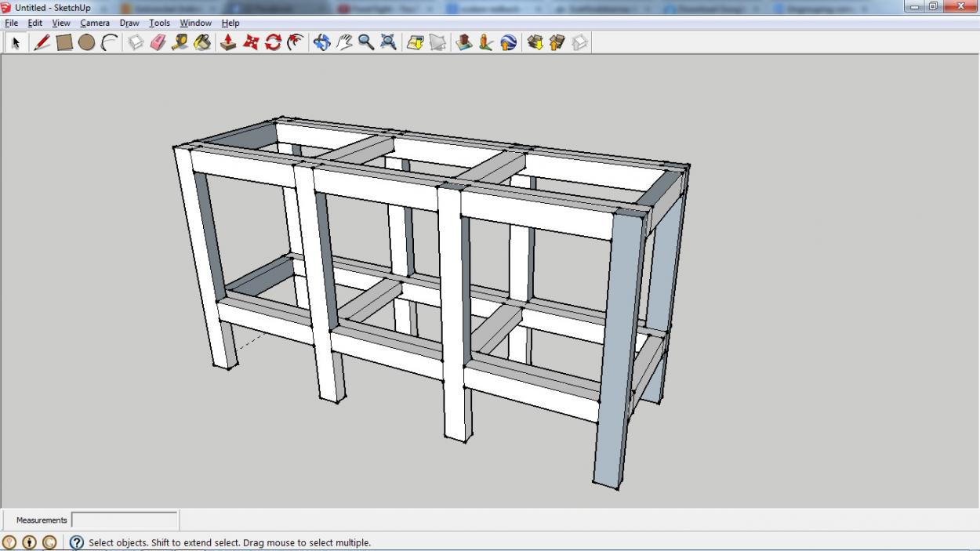Viewport: 980px width, 551px height.
Task: Choose the Rectangle drawing tool
Action: (x=64, y=42)
